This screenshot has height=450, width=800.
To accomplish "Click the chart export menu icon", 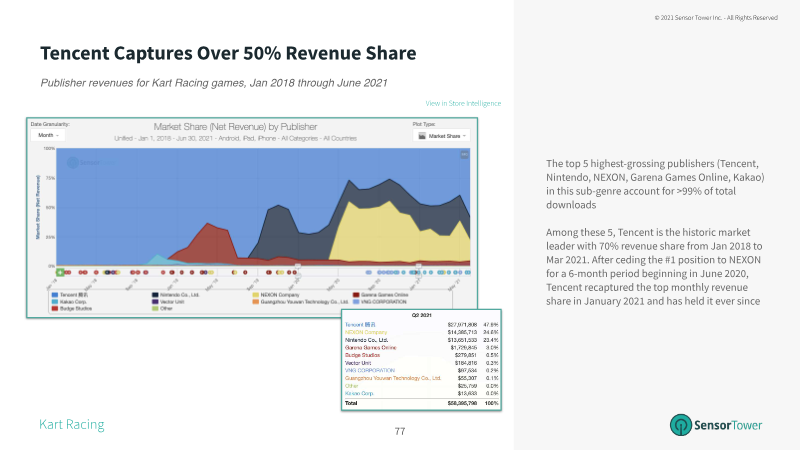I will [x=464, y=154].
